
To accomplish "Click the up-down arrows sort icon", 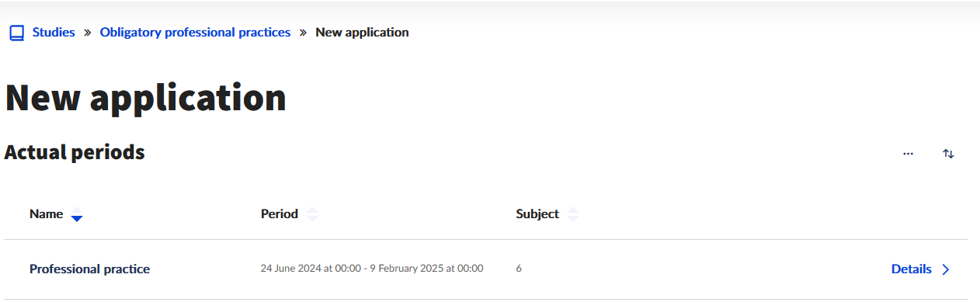I will [948, 154].
